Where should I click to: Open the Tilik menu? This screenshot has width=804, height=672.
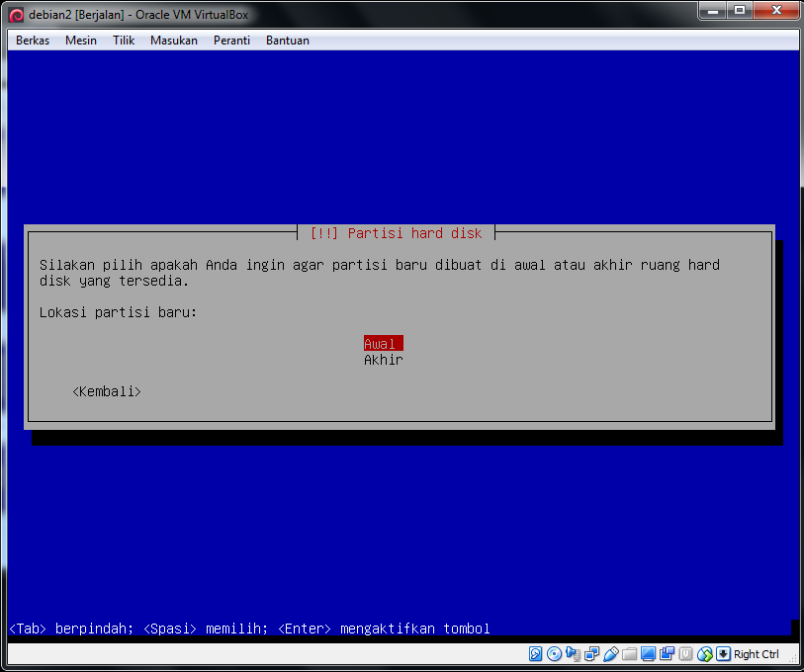tap(124, 41)
